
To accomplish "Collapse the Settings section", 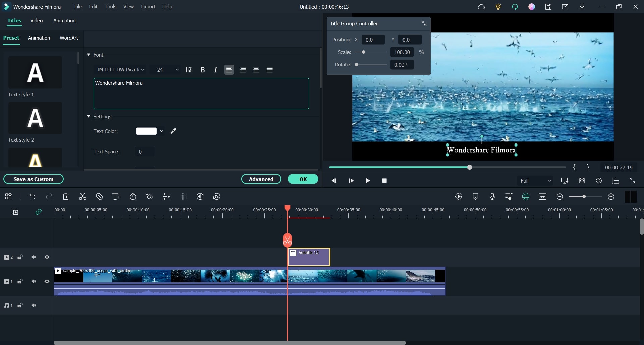I will [89, 116].
